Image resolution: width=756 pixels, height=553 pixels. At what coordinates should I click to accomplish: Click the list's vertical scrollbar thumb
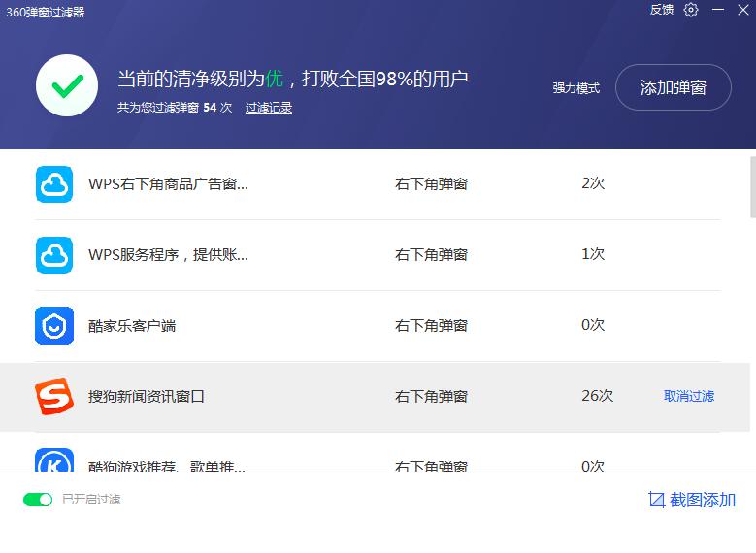tap(753, 187)
